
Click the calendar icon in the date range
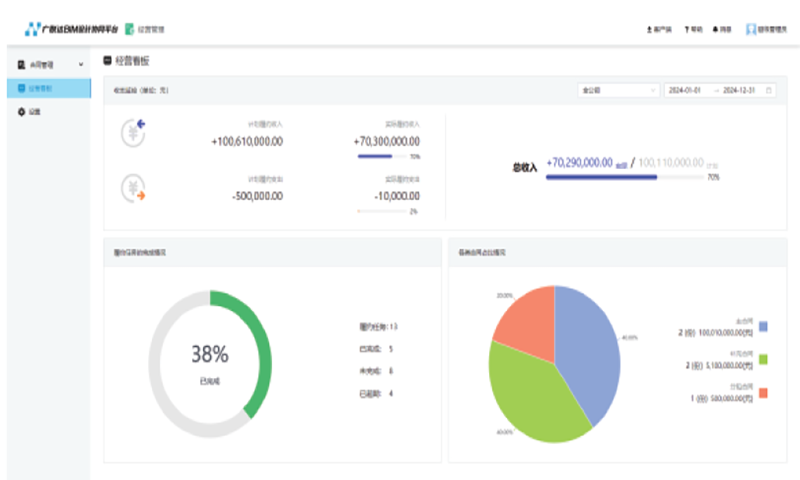768,90
